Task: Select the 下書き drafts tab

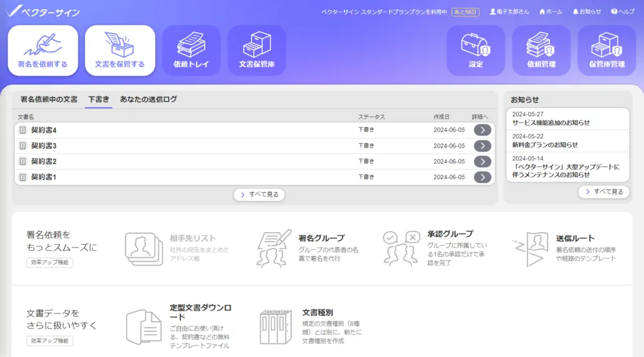Action: click(x=99, y=99)
